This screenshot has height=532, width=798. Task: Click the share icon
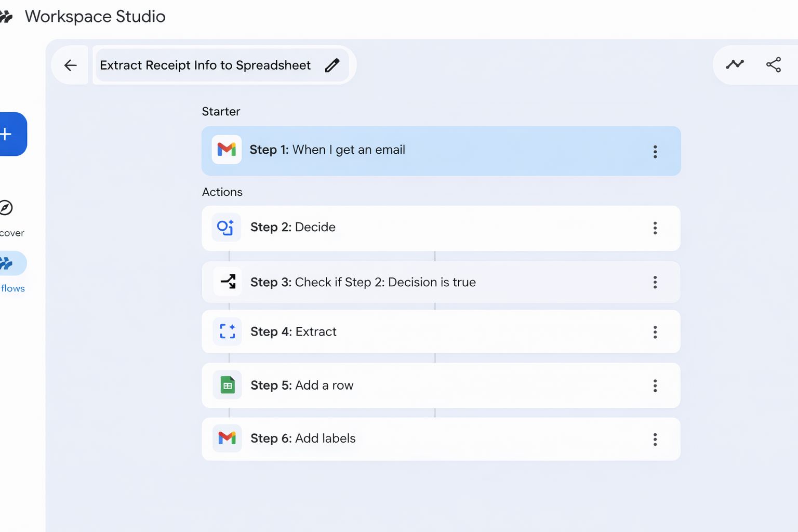(774, 64)
